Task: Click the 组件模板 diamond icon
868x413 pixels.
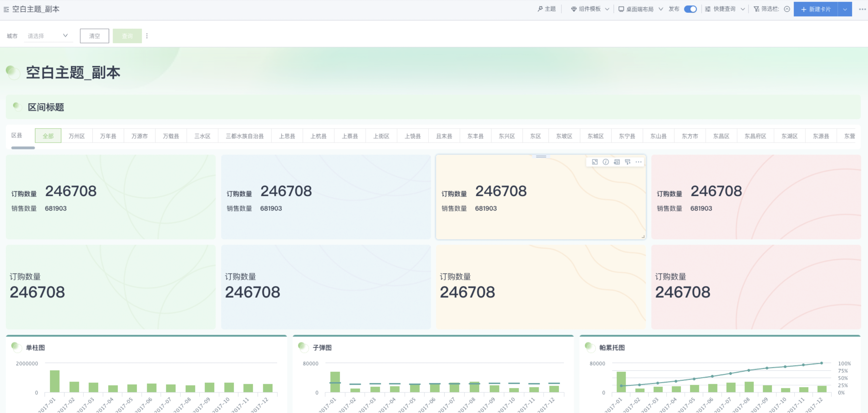Action: pos(574,9)
